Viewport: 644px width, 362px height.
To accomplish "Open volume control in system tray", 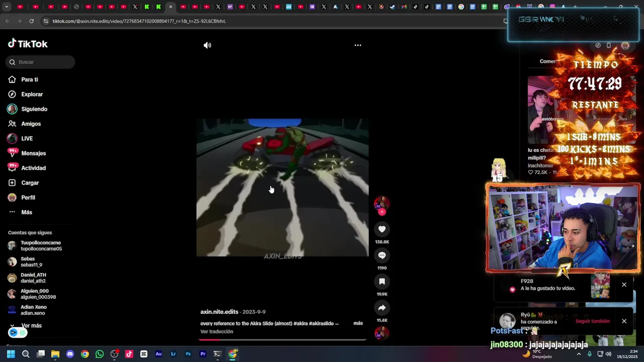I will tap(608, 354).
